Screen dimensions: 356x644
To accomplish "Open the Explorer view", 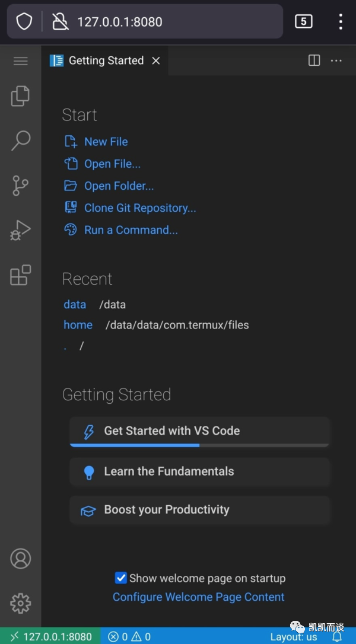I will click(x=21, y=96).
